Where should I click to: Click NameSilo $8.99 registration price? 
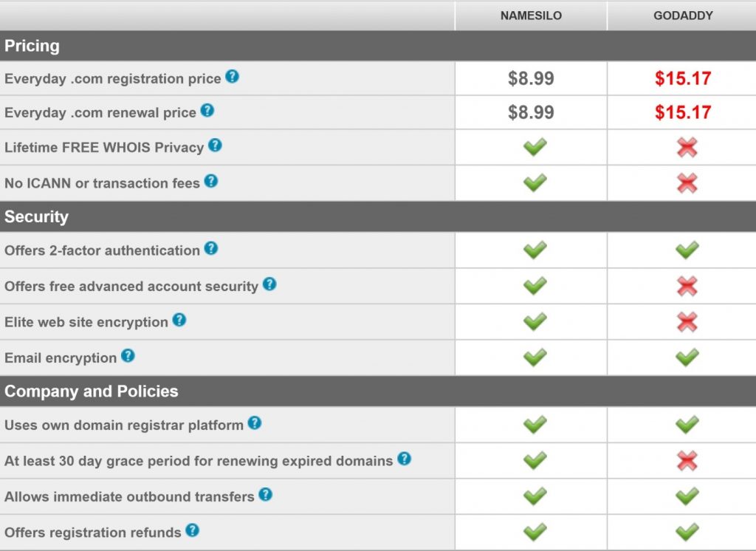(531, 78)
